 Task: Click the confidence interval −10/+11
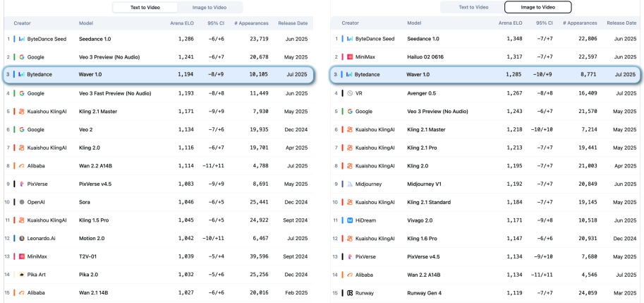point(213,239)
